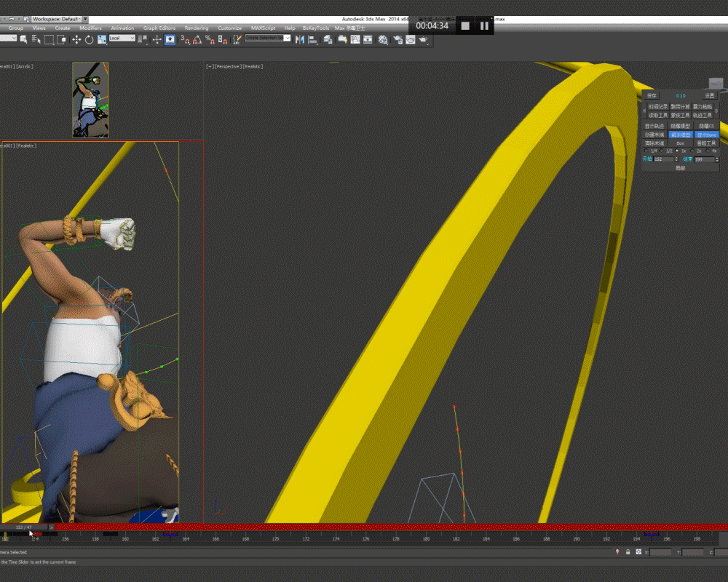Screen dimensions: 728x582
Task: Toggle the Angle Snap icon
Action: [197, 39]
